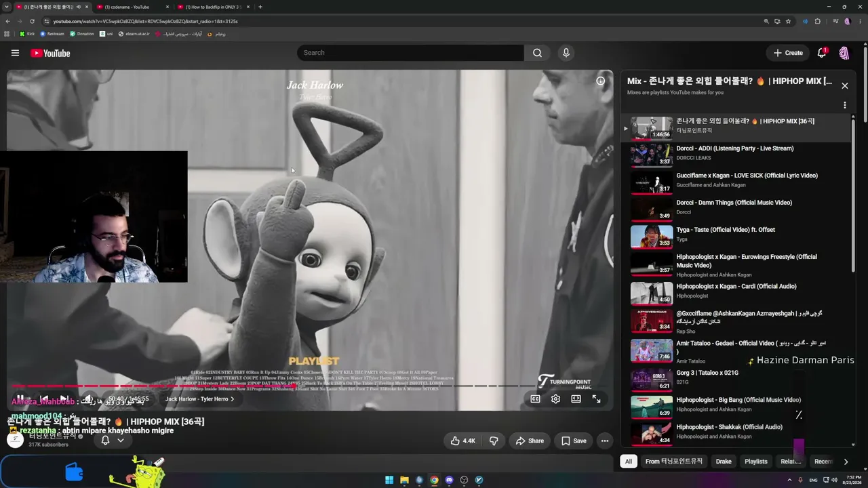Open Discord from taskbar
This screenshot has width=868, height=488.
coord(449,480)
